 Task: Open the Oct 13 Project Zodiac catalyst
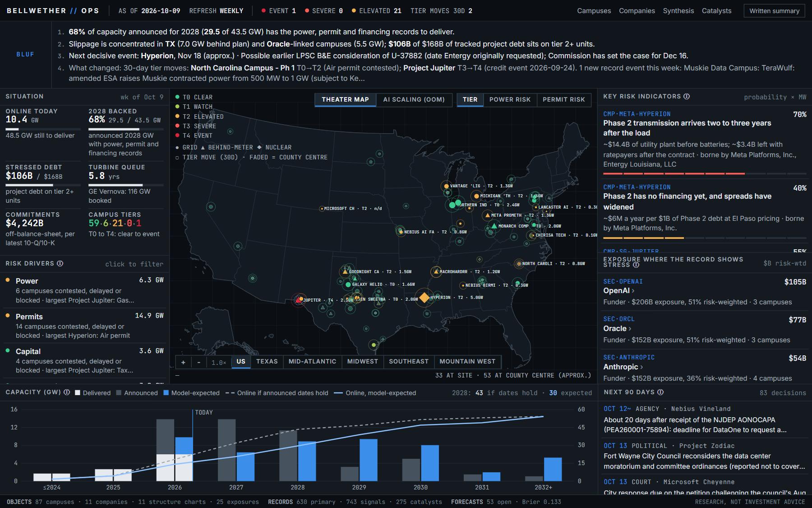point(705,456)
